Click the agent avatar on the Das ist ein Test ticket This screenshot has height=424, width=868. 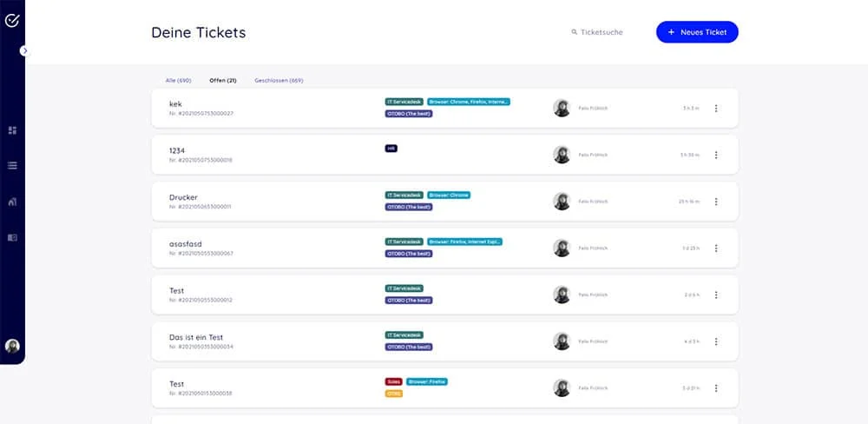click(562, 341)
